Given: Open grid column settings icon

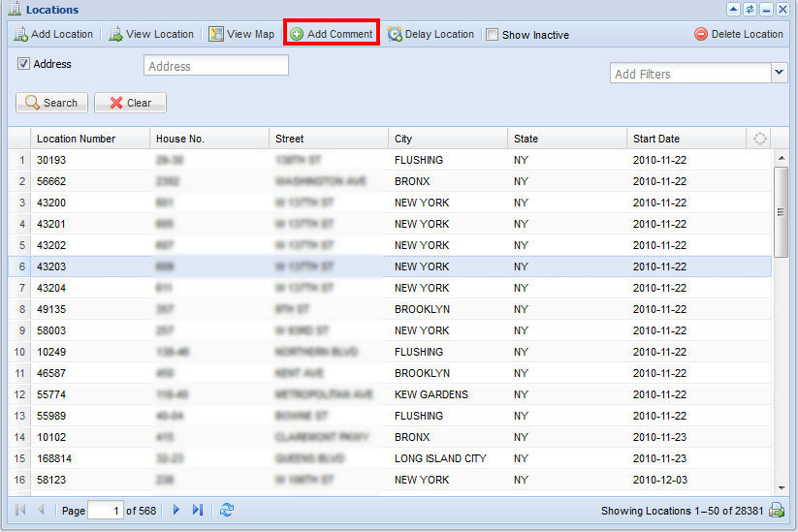Looking at the screenshot, I should pyautogui.click(x=759, y=139).
